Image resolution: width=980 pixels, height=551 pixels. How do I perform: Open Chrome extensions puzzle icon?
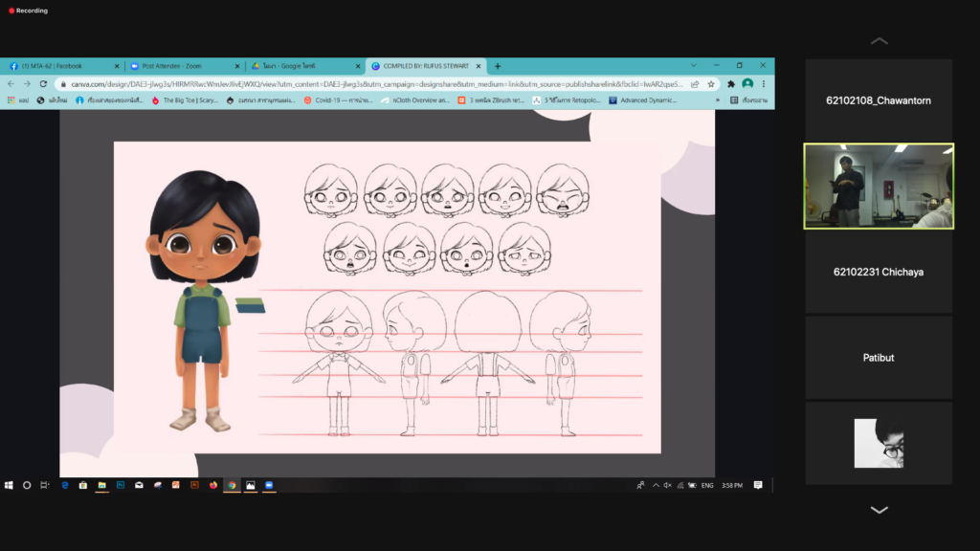730,84
